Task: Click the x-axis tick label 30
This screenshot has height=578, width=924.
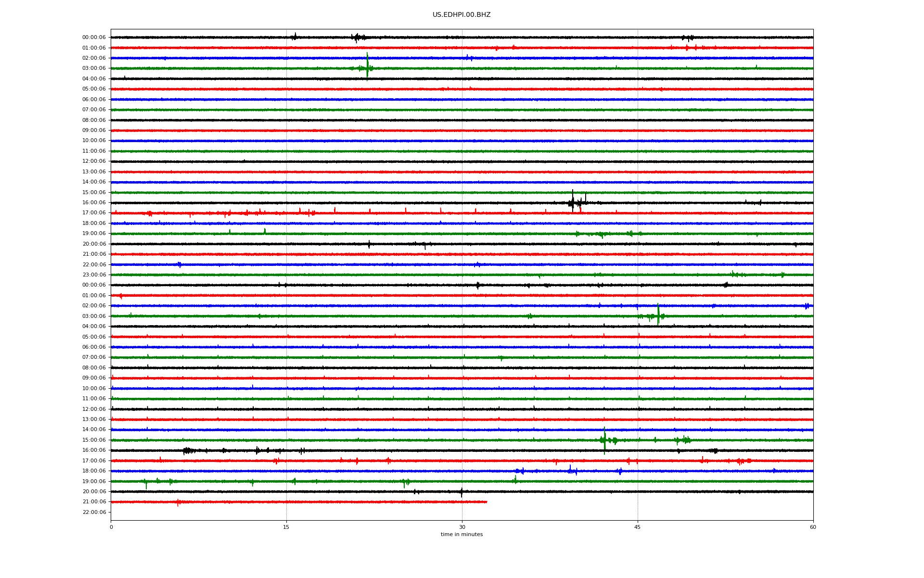Action: tap(462, 527)
